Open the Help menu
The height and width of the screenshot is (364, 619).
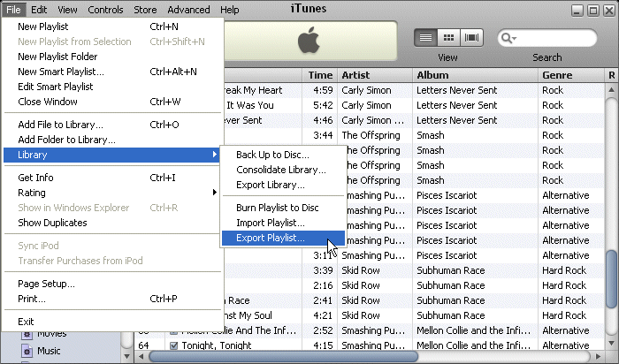(x=229, y=10)
